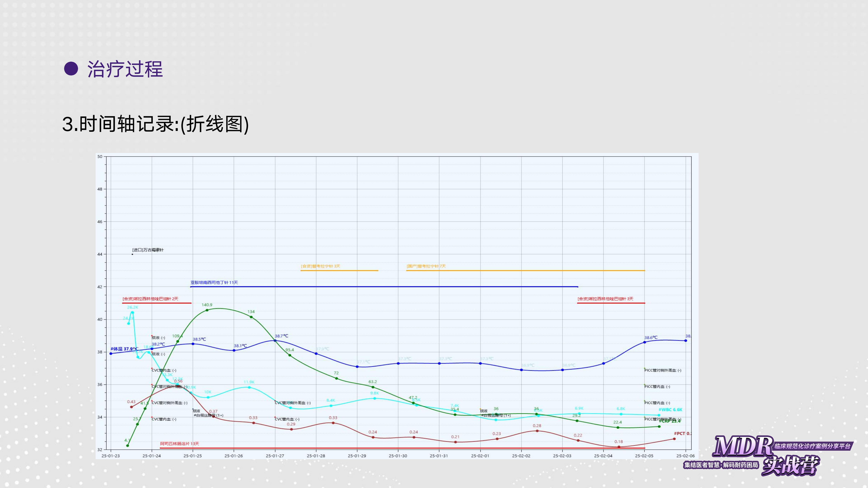Click the #体温 37.9℃ series label
The width and height of the screenshot is (868, 488).
(124, 349)
